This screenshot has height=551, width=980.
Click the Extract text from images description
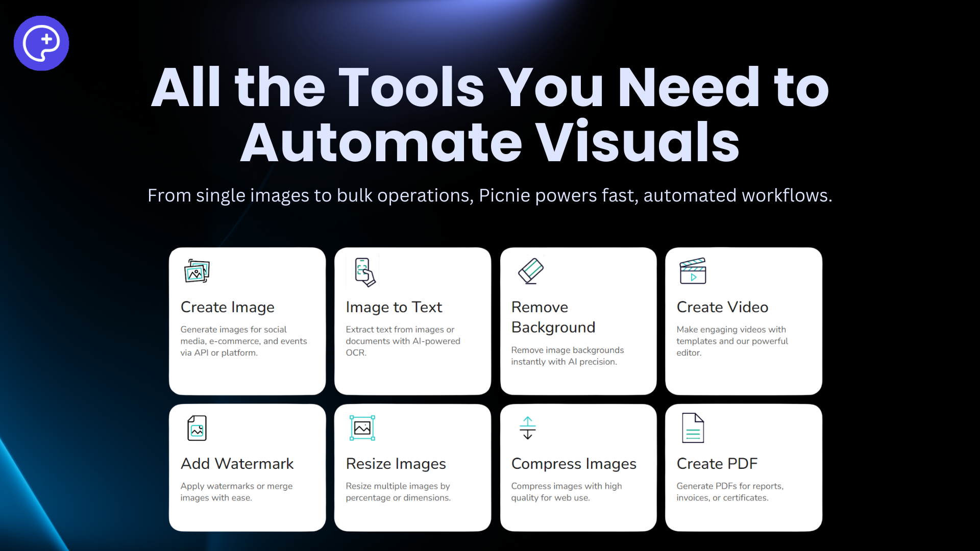[403, 341]
